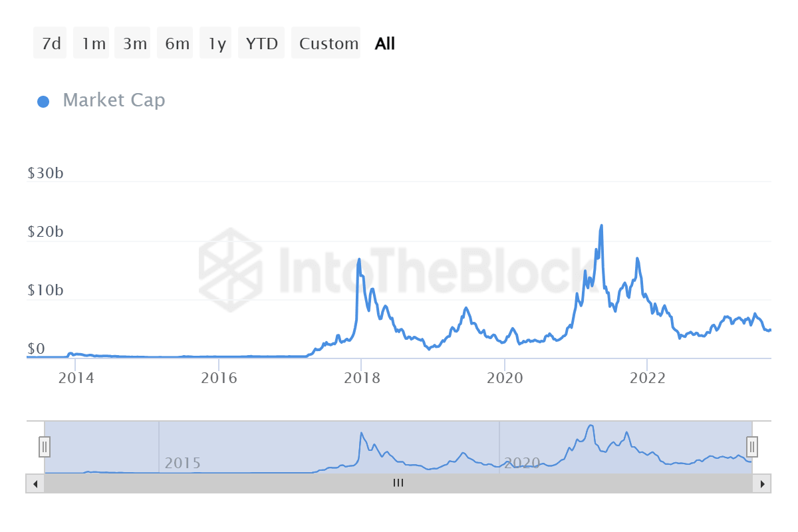798x532 pixels.
Task: Grab the left navigator range handle
Action: 45,447
